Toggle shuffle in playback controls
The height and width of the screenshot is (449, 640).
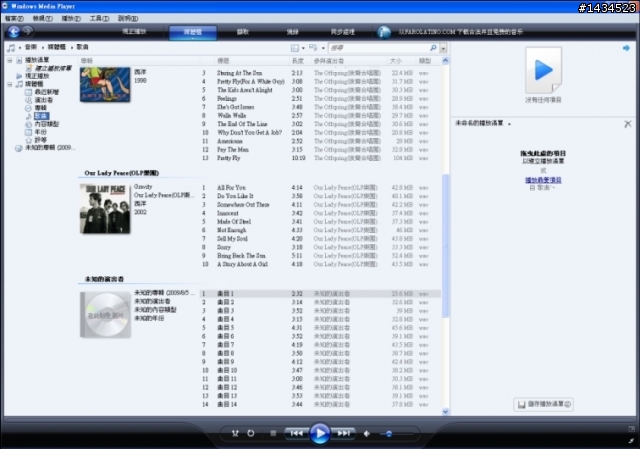(x=235, y=433)
